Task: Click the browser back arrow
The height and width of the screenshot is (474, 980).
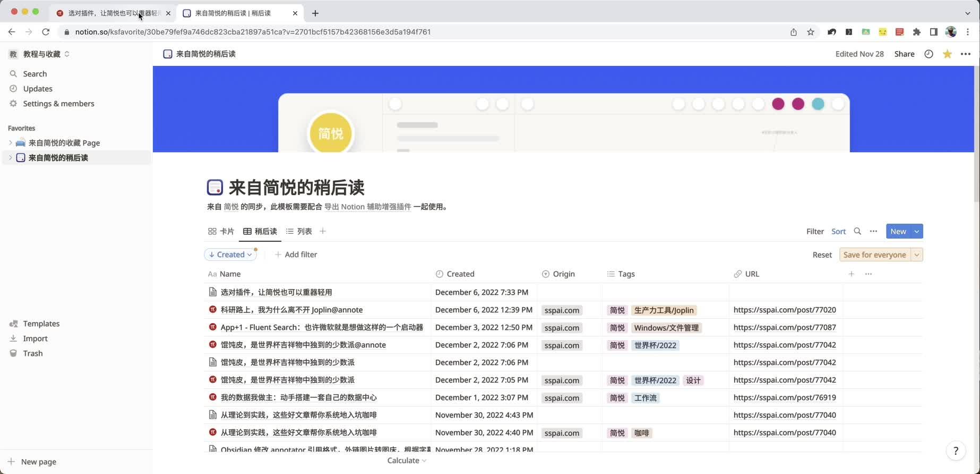Action: coord(12,32)
